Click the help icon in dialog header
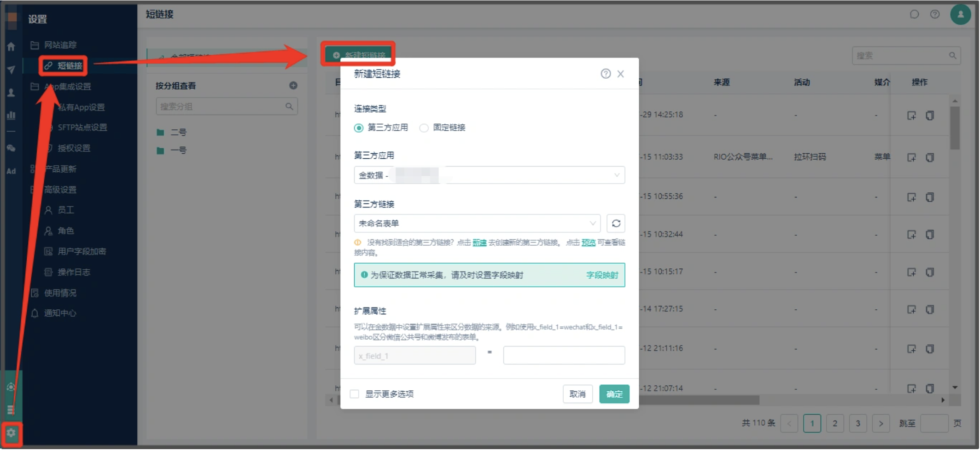This screenshot has width=980, height=451. [606, 74]
